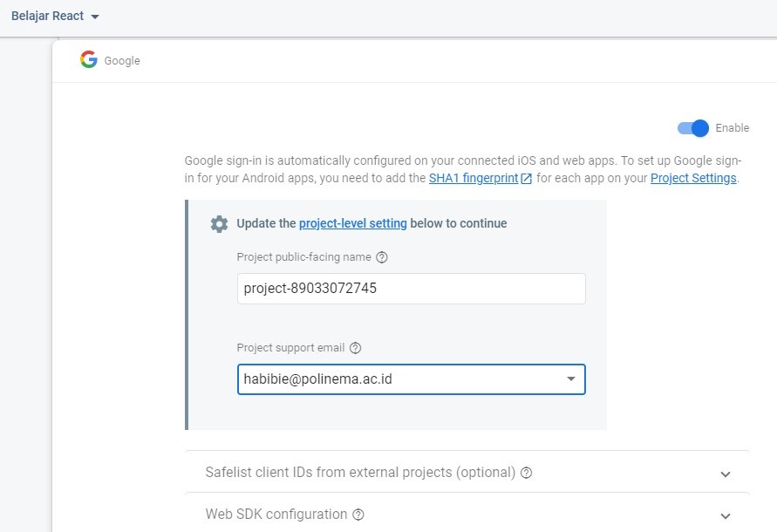The height and width of the screenshot is (532, 777).
Task: Open help for Project support email
Action: coord(354,348)
